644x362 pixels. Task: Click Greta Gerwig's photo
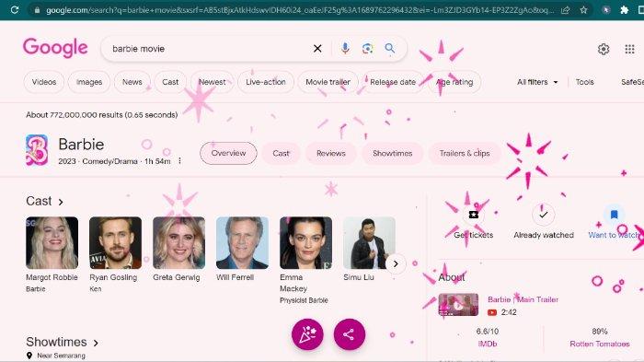pyautogui.click(x=179, y=242)
